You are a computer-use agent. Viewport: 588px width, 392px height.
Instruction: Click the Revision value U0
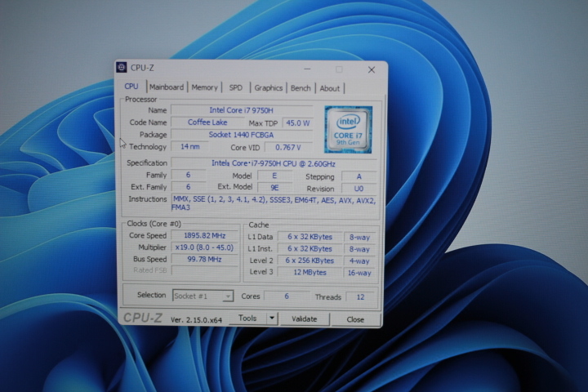pyautogui.click(x=359, y=189)
